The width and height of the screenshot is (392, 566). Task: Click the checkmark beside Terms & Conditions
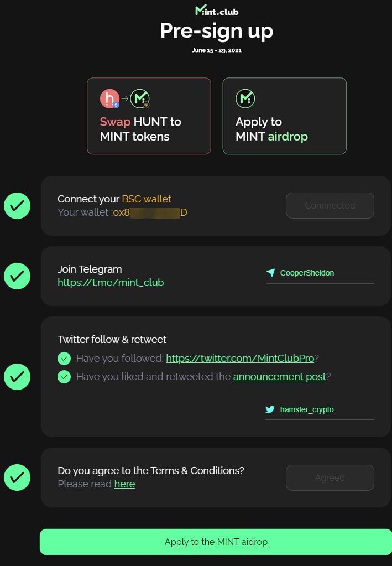tap(17, 477)
